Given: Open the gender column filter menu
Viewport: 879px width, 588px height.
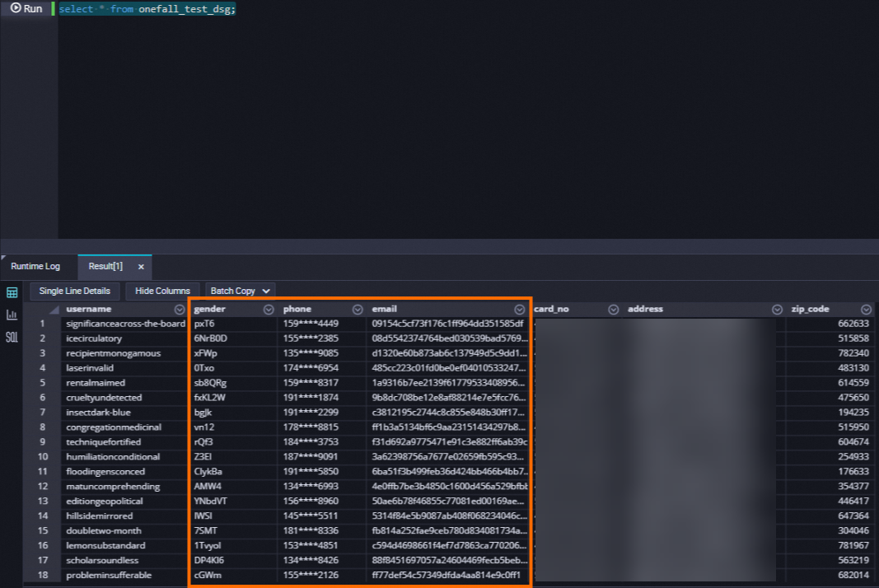Looking at the screenshot, I should 269,310.
